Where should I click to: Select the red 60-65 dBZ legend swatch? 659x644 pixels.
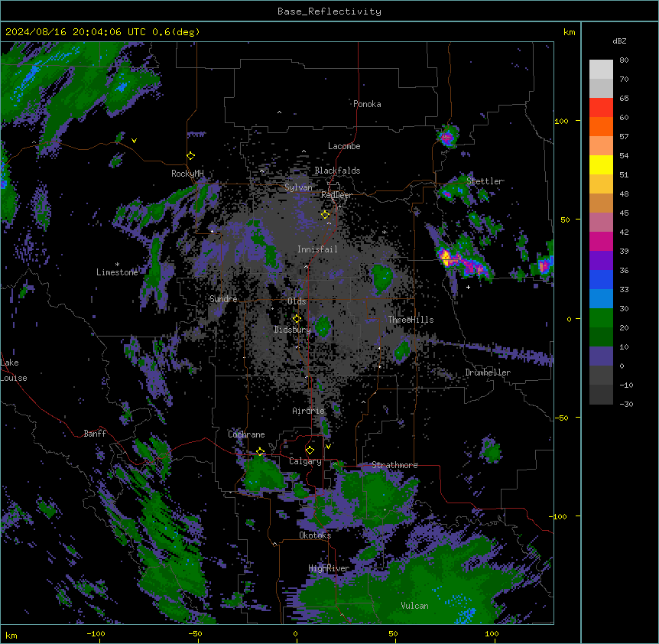601,107
